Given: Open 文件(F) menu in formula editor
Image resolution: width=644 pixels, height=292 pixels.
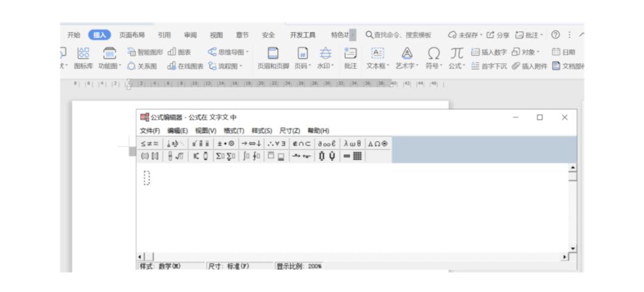Looking at the screenshot, I should click(x=150, y=130).
